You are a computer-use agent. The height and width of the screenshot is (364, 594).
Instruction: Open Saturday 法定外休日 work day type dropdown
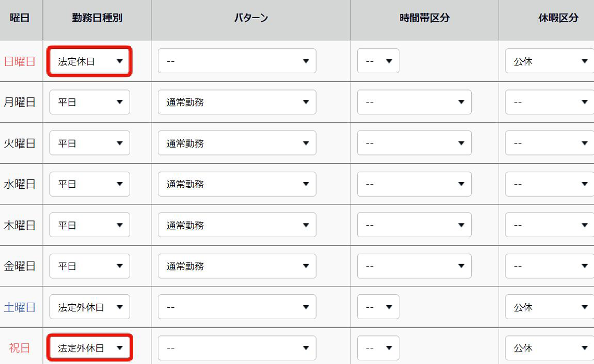click(90, 307)
